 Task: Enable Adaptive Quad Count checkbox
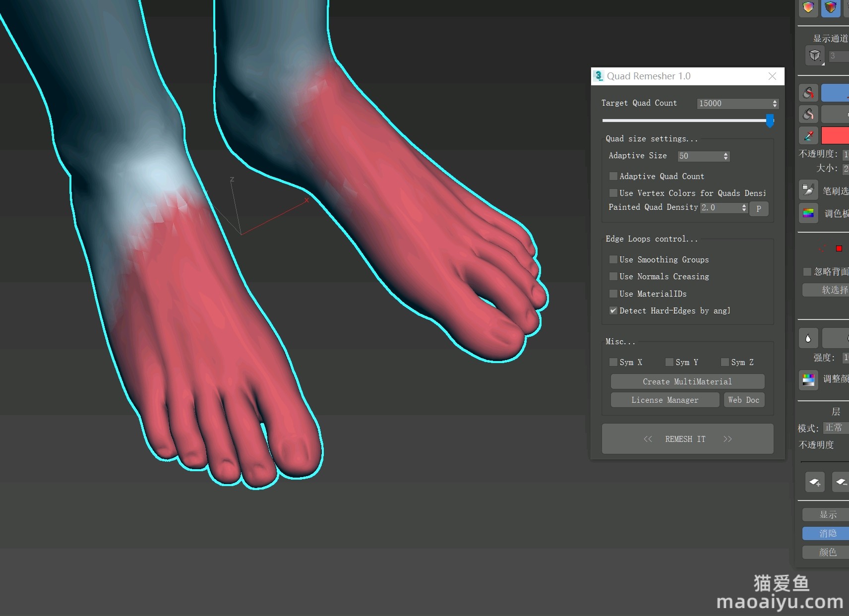point(613,176)
